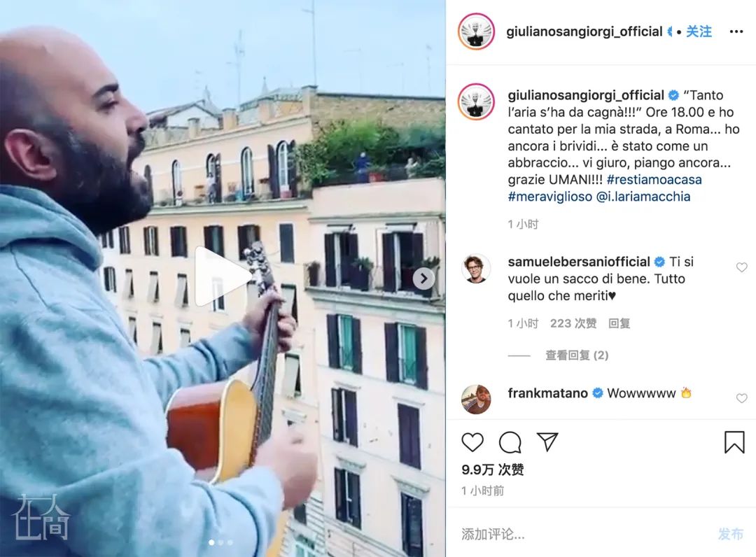Select second carousel dot indicator
Screen dimensions: 756x557
click(220, 542)
